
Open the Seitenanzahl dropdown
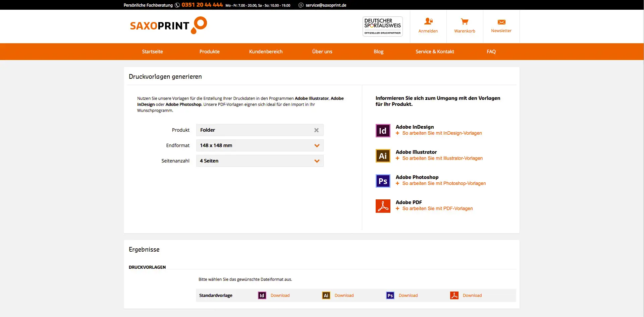point(260,161)
